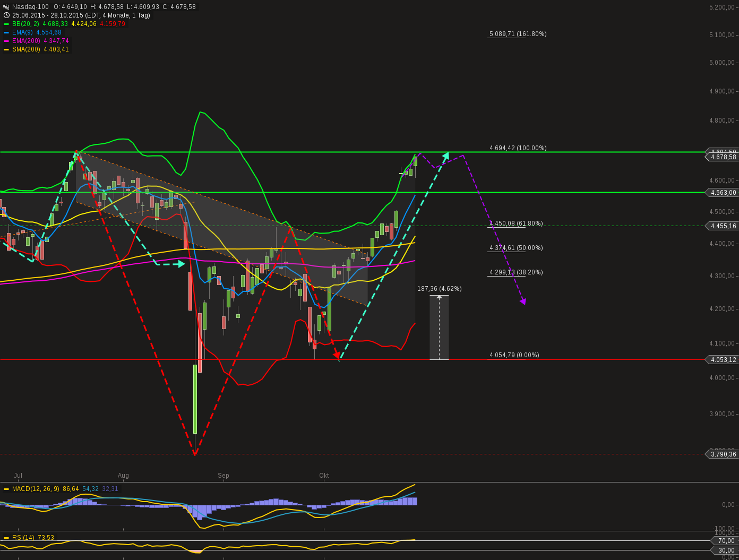Image resolution: width=739 pixels, height=560 pixels.
Task: Click the RSI 70,00 level tag
Action: (x=725, y=541)
